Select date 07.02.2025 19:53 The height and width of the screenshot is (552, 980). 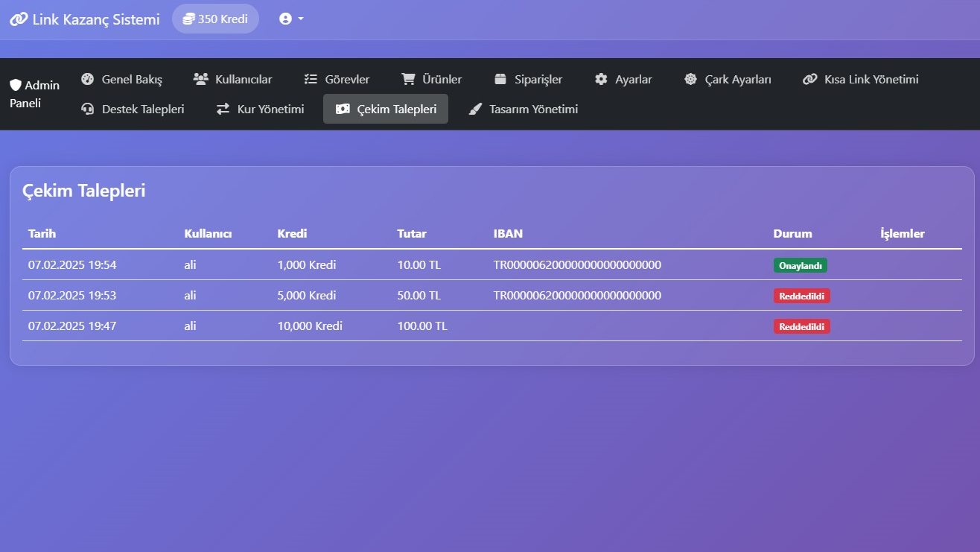coord(72,295)
